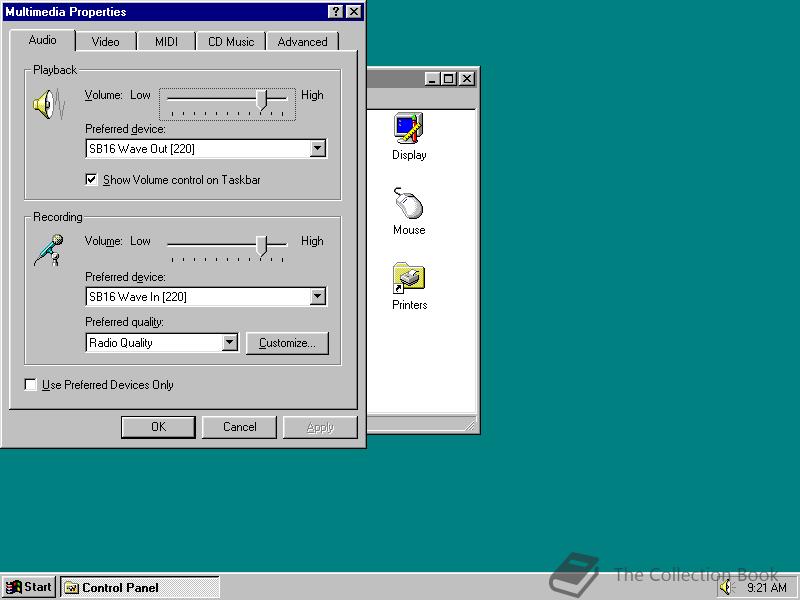Click the volume speaker icon in system tray

click(x=726, y=587)
